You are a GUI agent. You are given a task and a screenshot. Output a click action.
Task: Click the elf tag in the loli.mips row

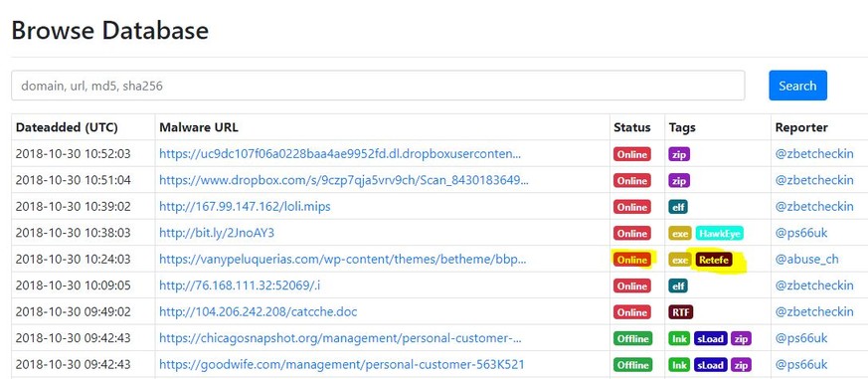coord(677,207)
